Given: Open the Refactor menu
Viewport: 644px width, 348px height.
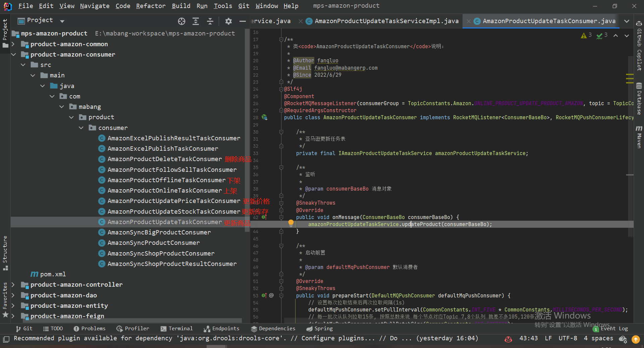Looking at the screenshot, I should click(x=151, y=6).
